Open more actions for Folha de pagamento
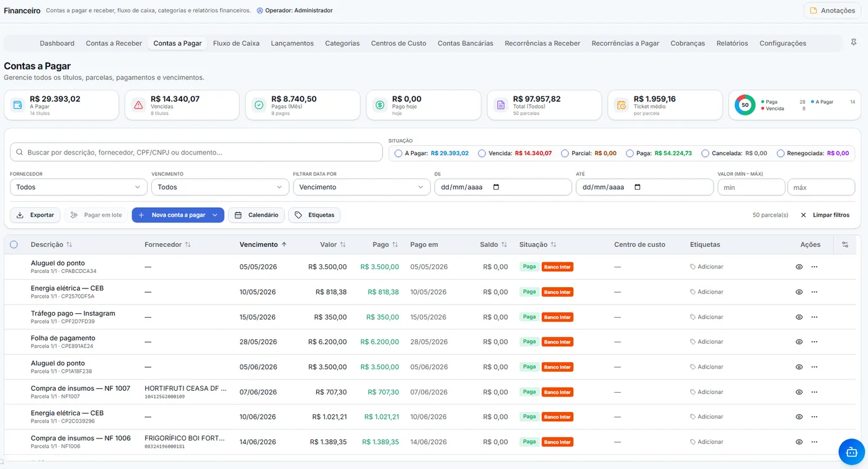The image size is (868, 469). click(814, 342)
